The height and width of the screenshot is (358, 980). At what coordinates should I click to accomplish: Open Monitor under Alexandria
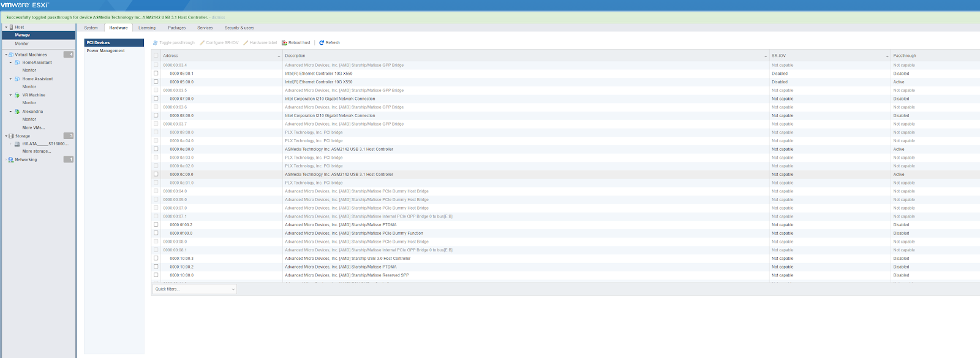(x=29, y=120)
